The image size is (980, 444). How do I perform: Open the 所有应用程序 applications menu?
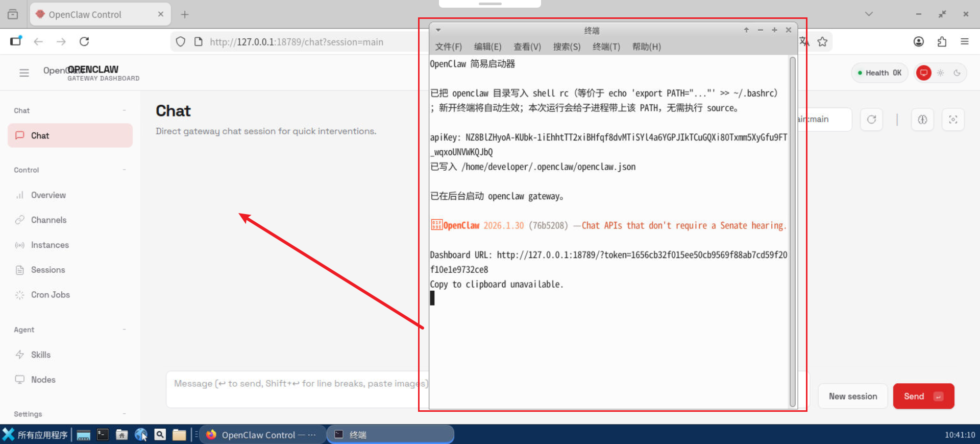[x=35, y=435]
